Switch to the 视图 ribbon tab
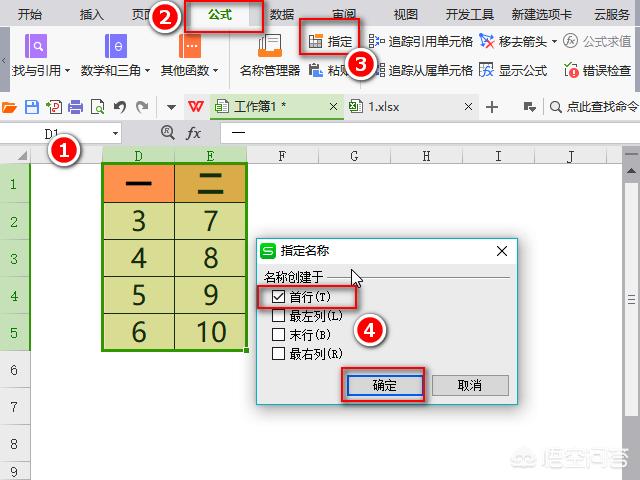The image size is (640, 480). pos(406,14)
